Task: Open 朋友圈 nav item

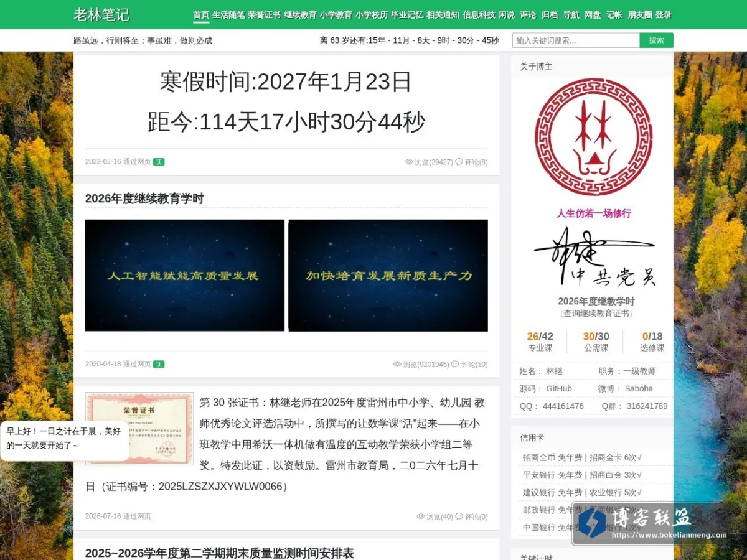Action: tap(640, 15)
